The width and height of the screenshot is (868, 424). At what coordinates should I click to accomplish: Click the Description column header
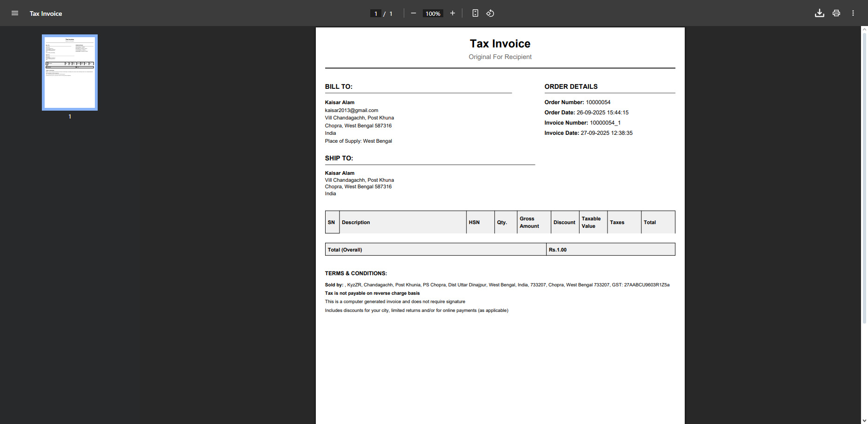pos(356,222)
